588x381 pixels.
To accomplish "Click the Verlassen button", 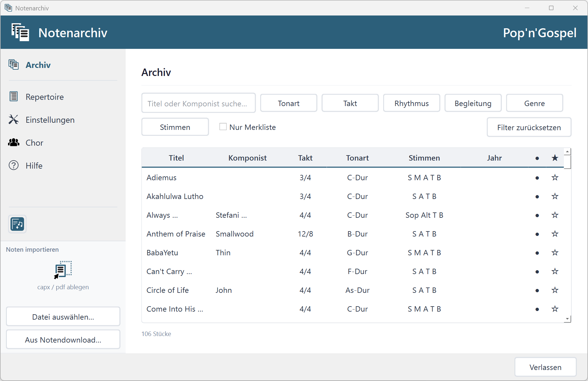I will pyautogui.click(x=545, y=367).
